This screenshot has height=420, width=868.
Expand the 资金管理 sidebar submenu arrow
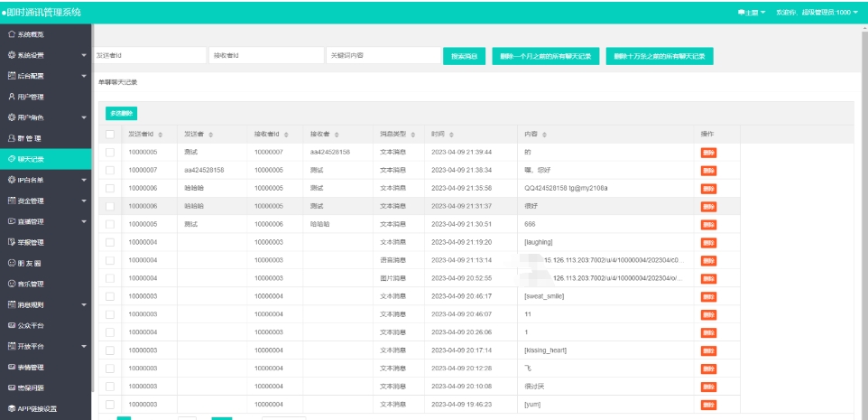tap(84, 201)
